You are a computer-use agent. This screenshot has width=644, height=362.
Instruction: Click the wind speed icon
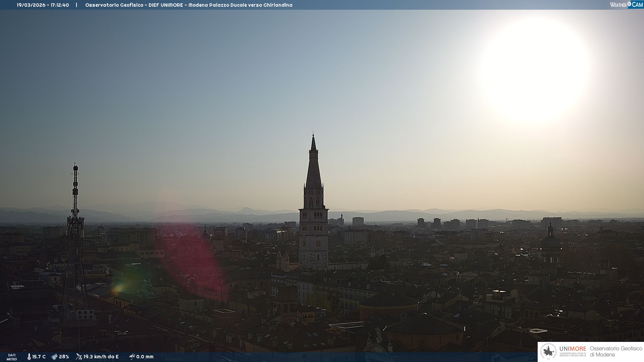[x=79, y=357]
